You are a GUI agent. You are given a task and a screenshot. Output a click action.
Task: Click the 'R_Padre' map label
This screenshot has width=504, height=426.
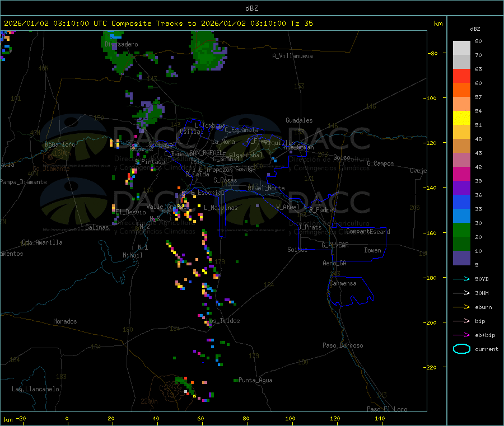click(321, 210)
